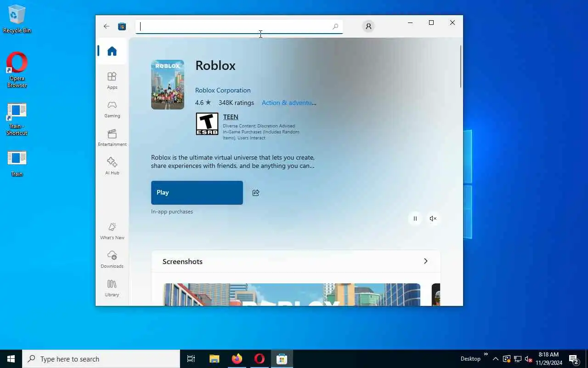Switch to the Gaming section
Viewport: 588px width, 368px height.
click(112, 109)
